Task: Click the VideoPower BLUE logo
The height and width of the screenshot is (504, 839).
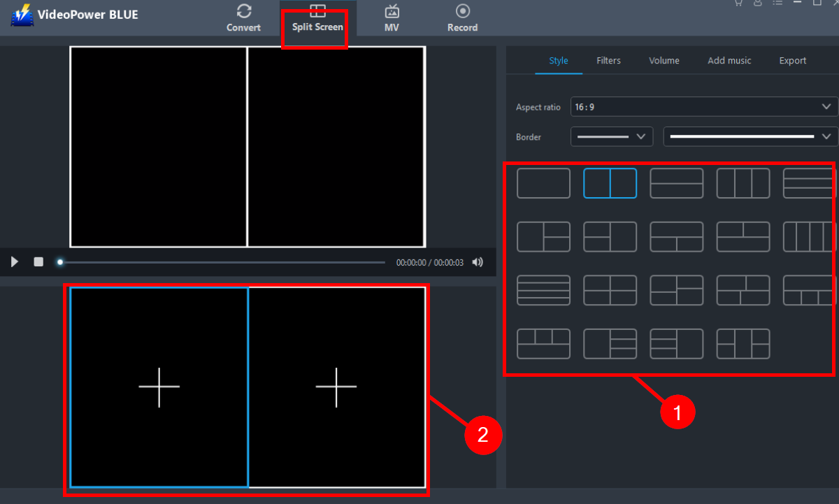Action: [x=23, y=14]
